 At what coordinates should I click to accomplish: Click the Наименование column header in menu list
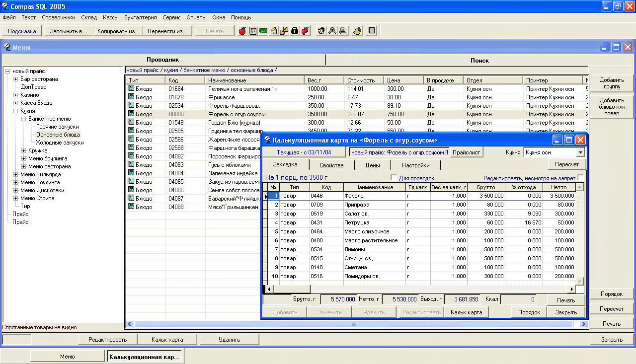254,80
